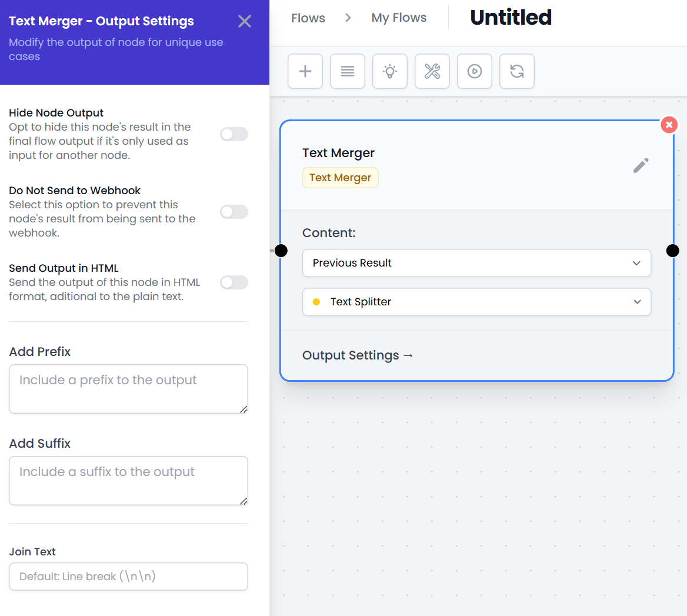Click the Output Settings arrow link

pos(358,355)
